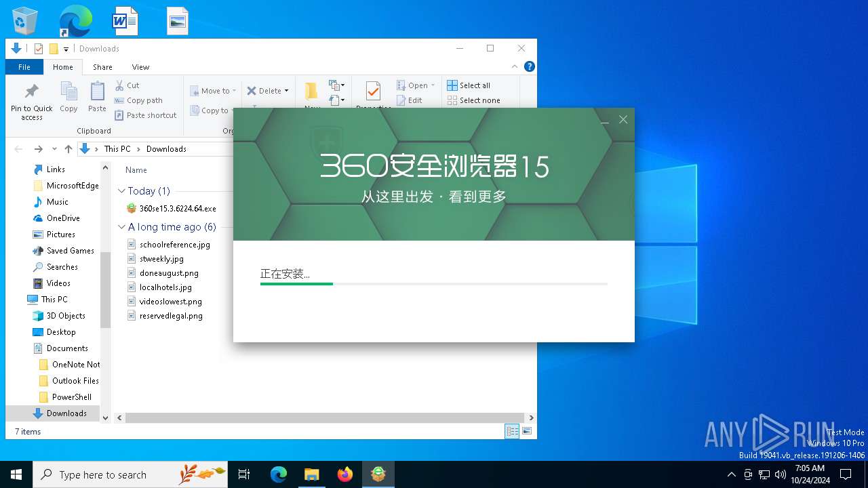The image size is (868, 488).
Task: Click the volume tray icon
Action: click(781, 474)
